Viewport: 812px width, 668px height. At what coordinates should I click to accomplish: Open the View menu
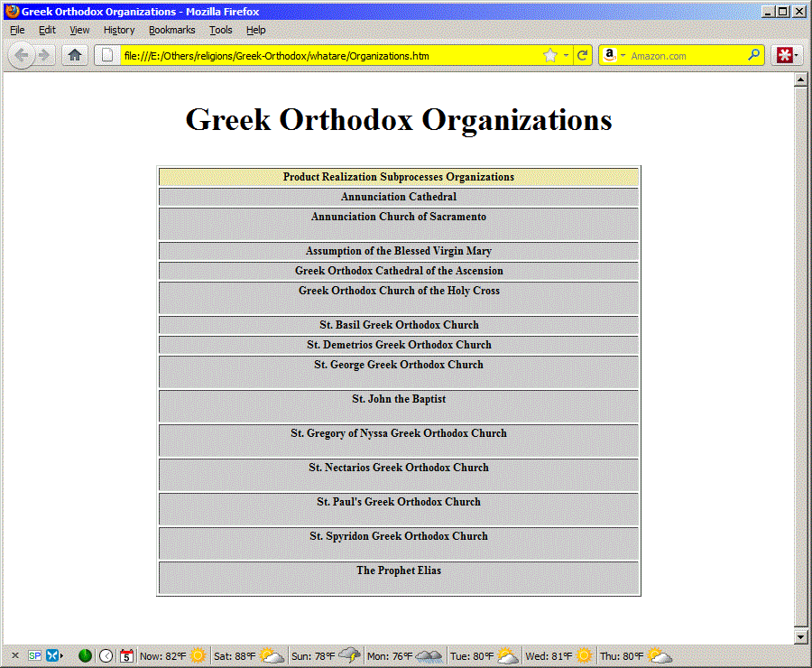(79, 30)
